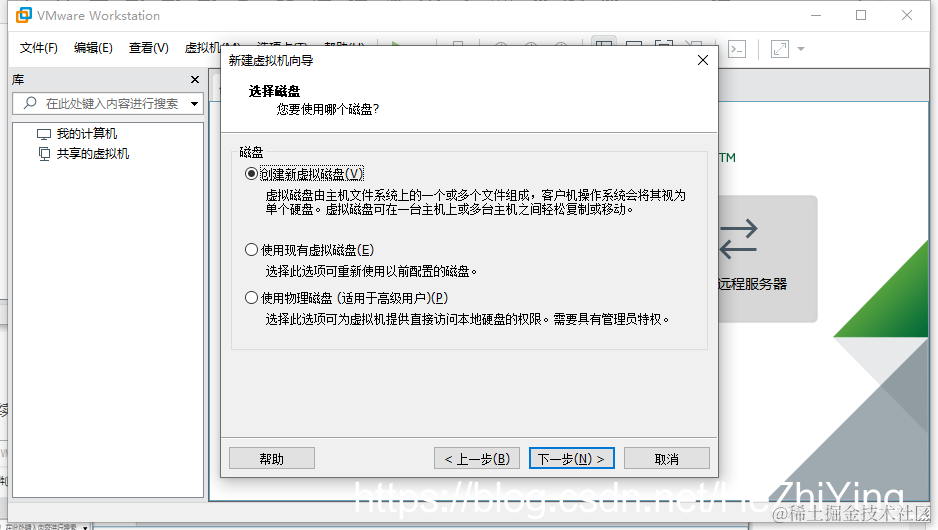Viewport: 938px width, 530px height.
Task: Focus the library search input field
Action: pyautogui.click(x=108, y=103)
